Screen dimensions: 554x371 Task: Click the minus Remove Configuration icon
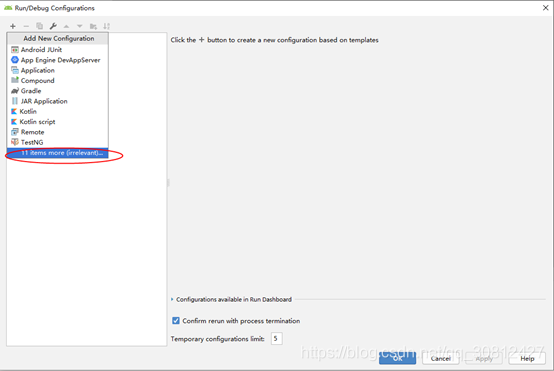point(26,26)
